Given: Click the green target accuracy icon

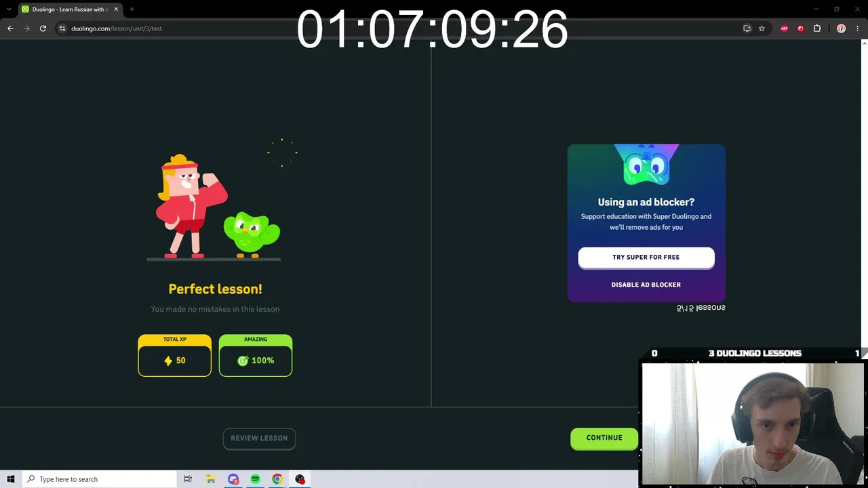Looking at the screenshot, I should tap(243, 361).
